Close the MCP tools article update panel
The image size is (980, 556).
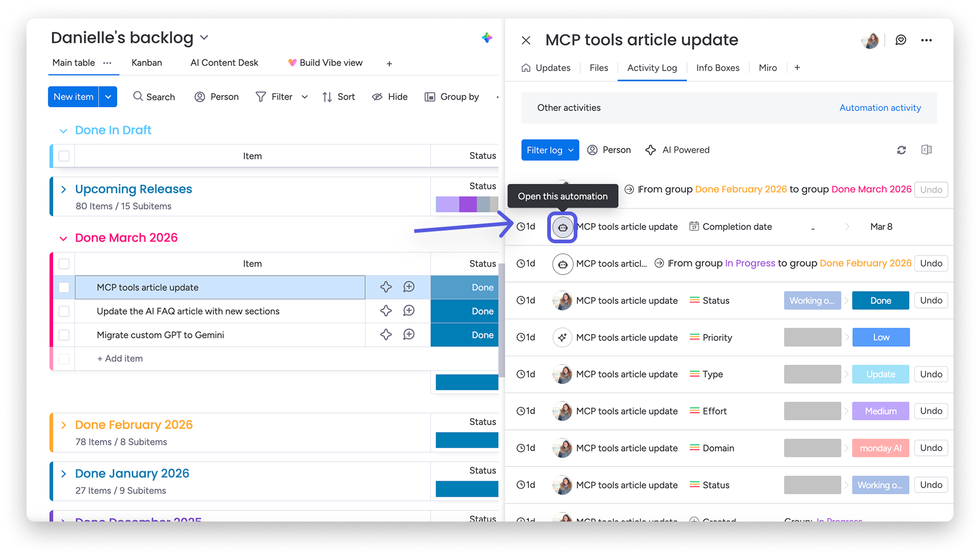coord(525,40)
